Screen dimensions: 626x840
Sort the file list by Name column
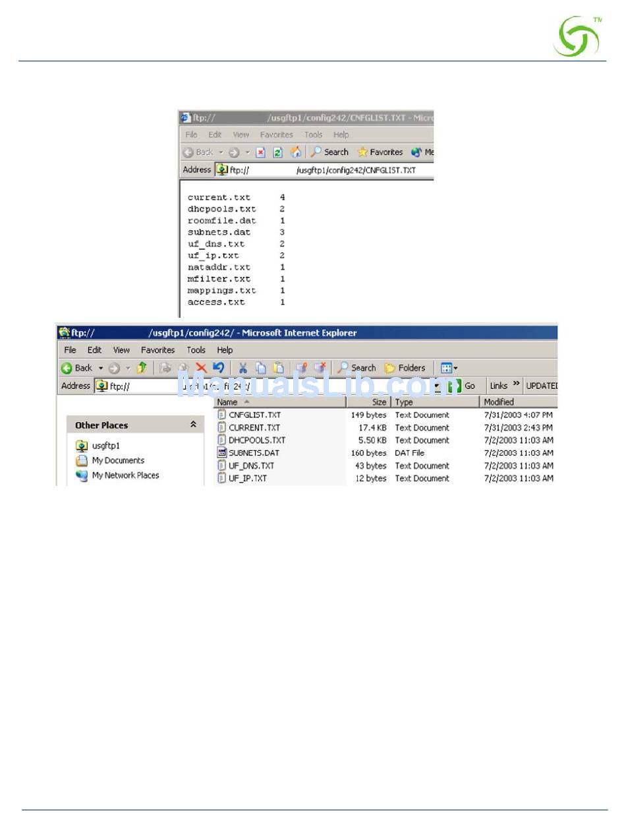pos(281,402)
